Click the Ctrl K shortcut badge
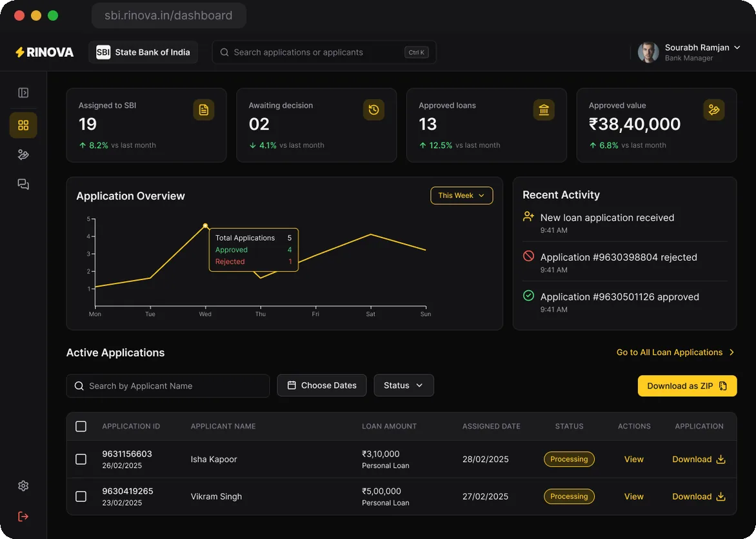Viewport: 756px width, 539px height. (x=417, y=52)
